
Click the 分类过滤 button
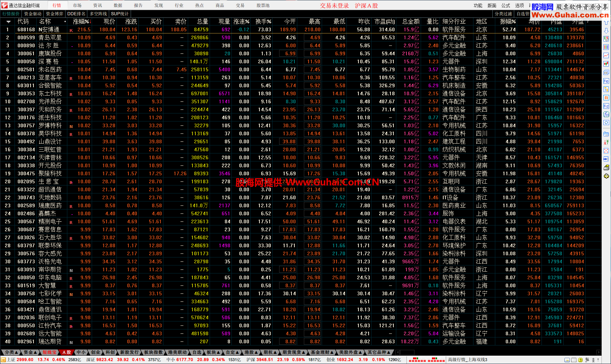pyautogui.click(x=503, y=14)
